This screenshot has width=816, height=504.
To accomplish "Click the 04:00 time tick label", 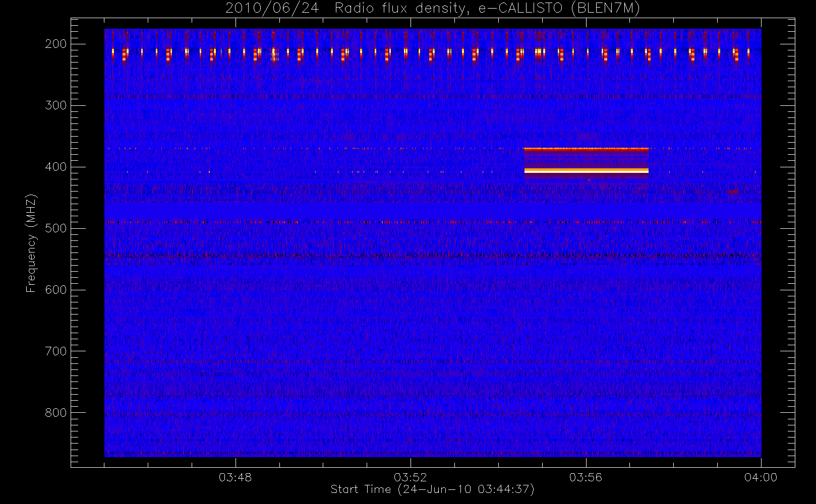I will tap(761, 477).
